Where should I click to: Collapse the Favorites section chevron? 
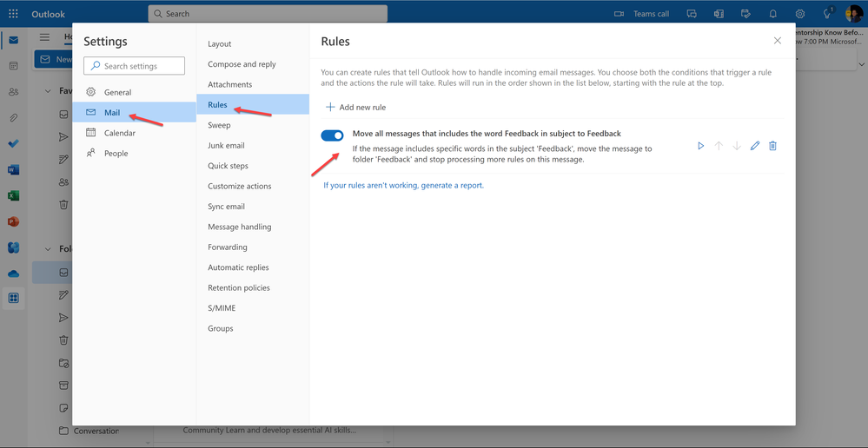coord(48,90)
